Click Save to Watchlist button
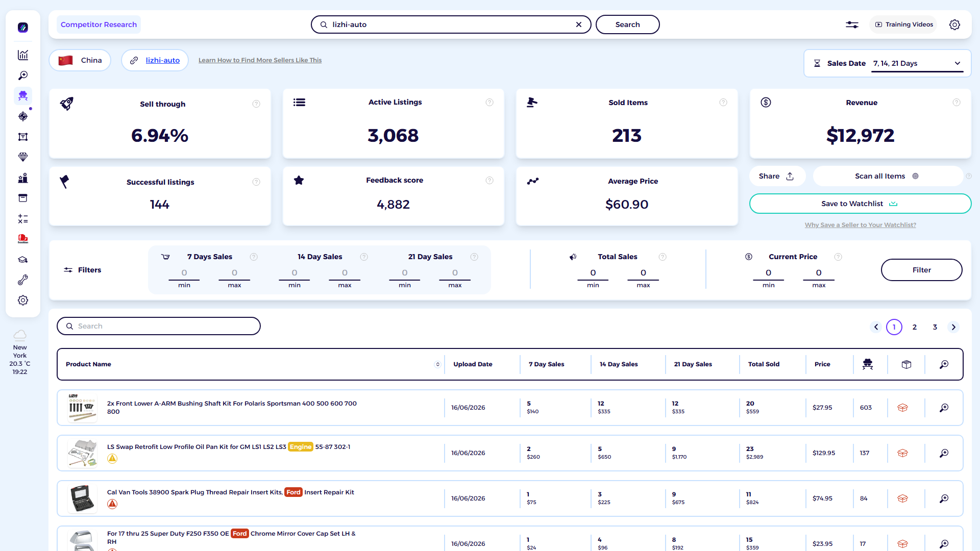This screenshot has height=551, width=980. (860, 204)
